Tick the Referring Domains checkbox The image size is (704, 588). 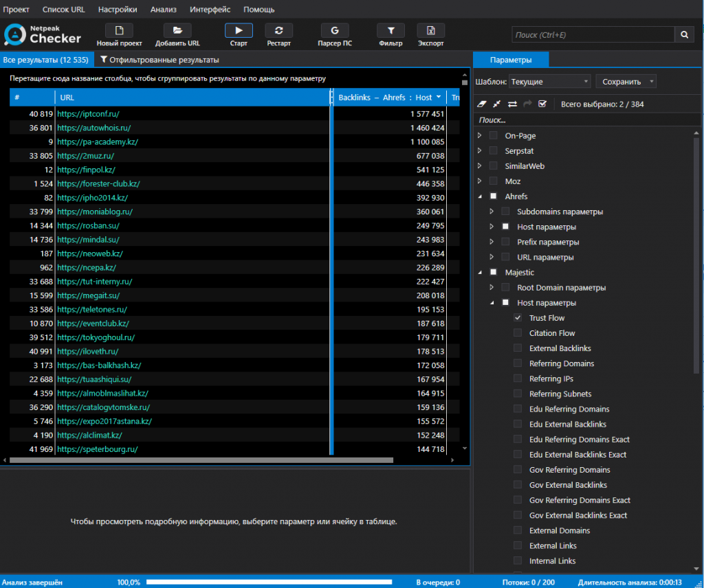518,363
